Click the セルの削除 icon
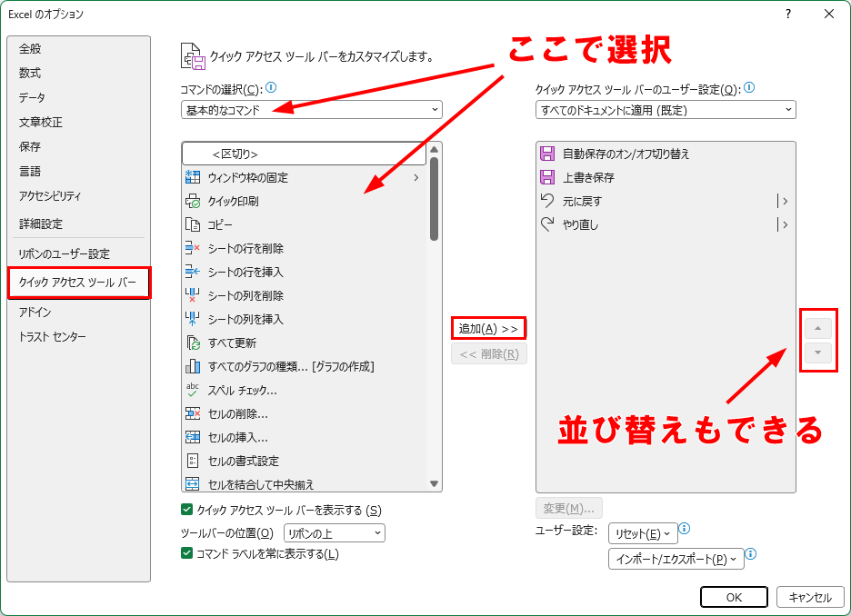 coord(192,413)
